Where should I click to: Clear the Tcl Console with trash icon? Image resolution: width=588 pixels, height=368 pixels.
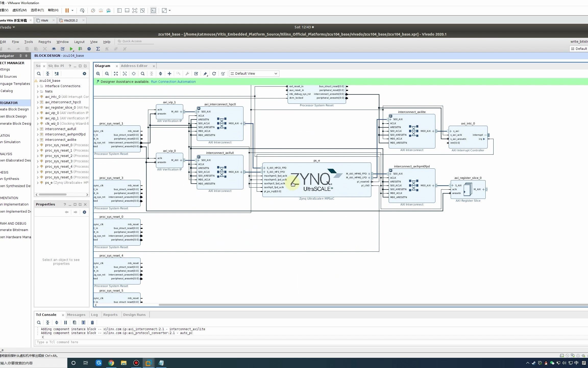click(x=92, y=323)
